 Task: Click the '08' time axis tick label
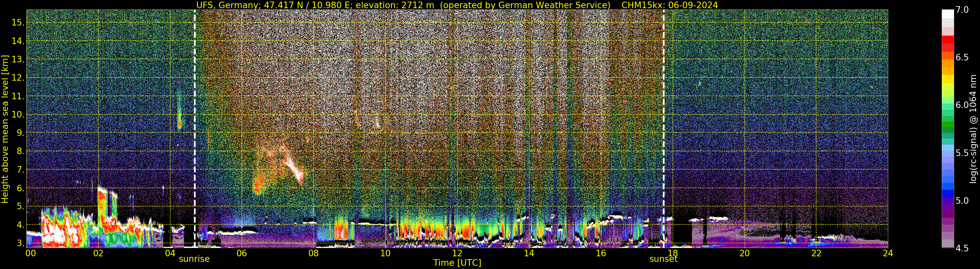313,253
